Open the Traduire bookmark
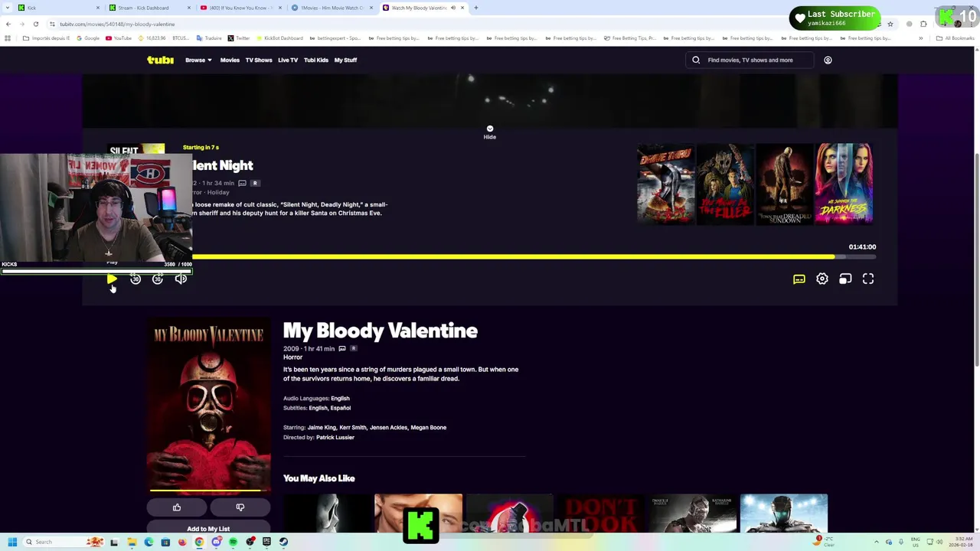 tap(208, 38)
